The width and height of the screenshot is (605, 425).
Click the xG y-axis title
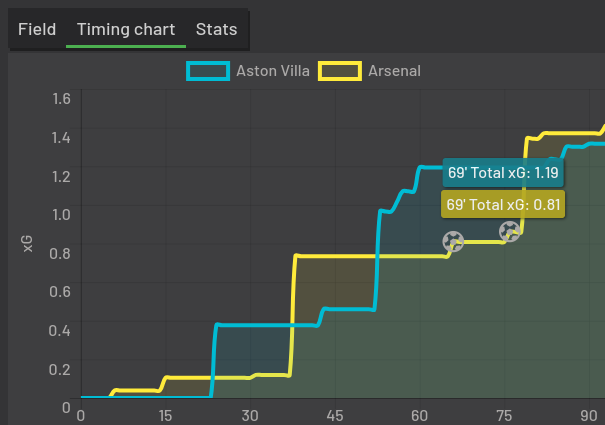click(28, 243)
